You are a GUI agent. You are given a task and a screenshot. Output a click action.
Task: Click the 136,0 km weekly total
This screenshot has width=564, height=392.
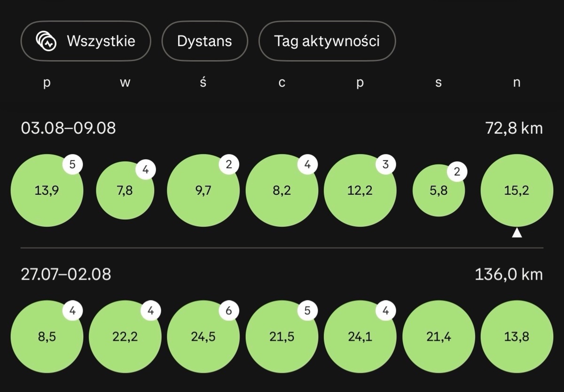pos(509,274)
